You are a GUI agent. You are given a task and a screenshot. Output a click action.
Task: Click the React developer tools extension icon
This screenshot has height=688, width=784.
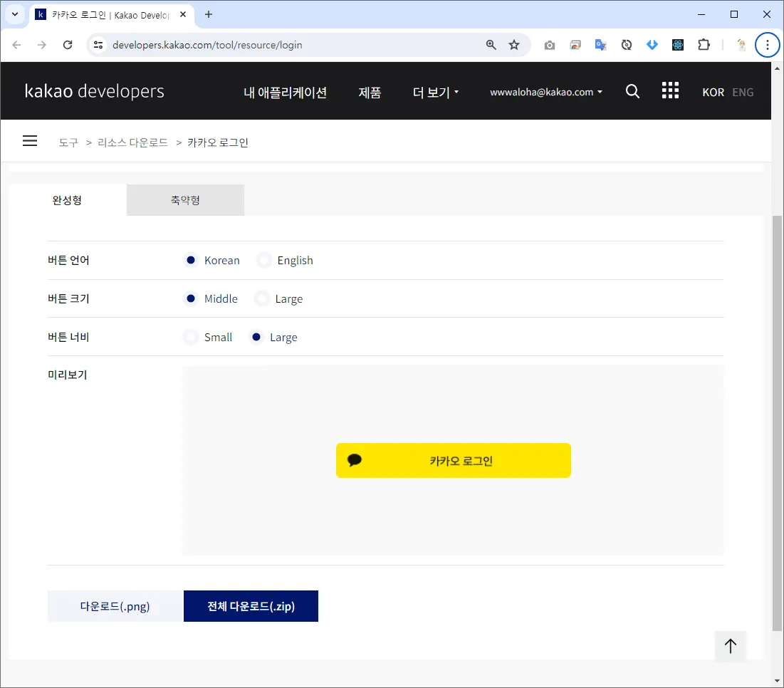[677, 45]
